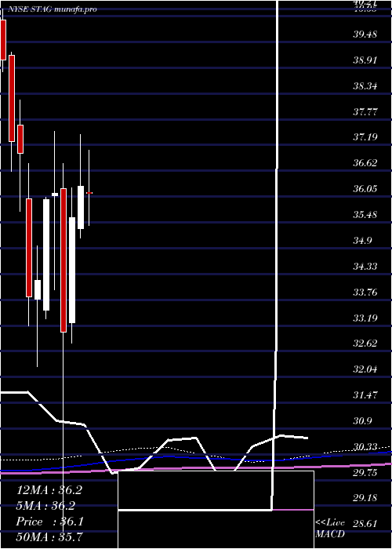Viewport: 392px width, 549px height.
Task: Select the 30.33 price axis label
Action: 365,447
